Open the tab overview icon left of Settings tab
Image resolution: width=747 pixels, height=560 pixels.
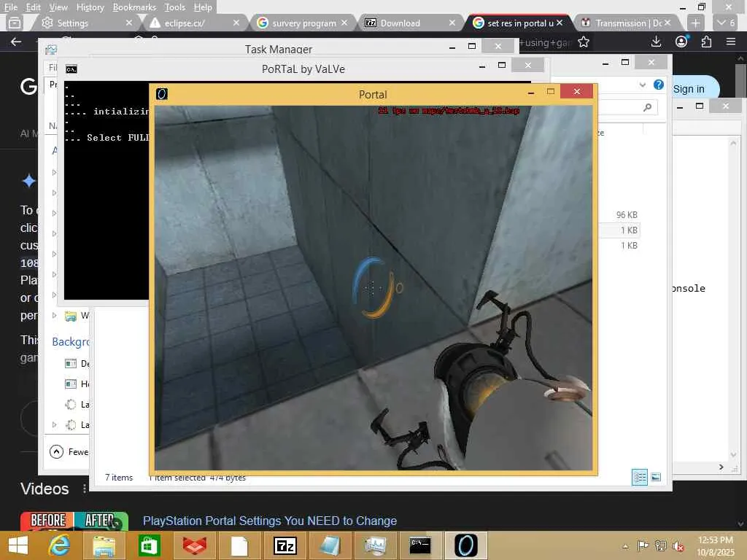15,23
